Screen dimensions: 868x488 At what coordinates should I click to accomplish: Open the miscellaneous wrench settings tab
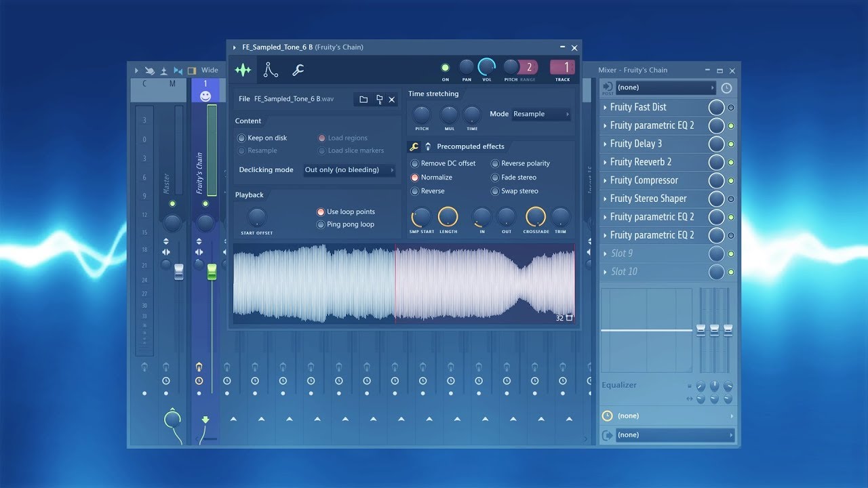click(x=298, y=70)
